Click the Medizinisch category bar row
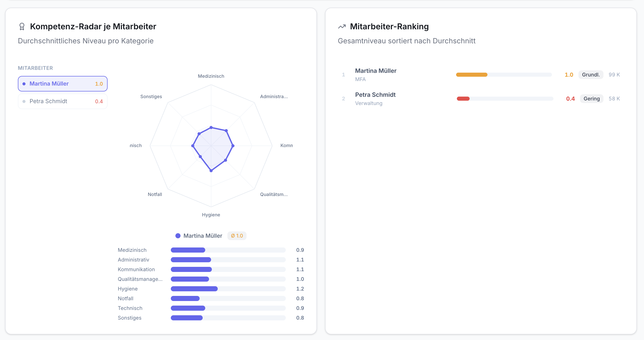 tap(211, 250)
